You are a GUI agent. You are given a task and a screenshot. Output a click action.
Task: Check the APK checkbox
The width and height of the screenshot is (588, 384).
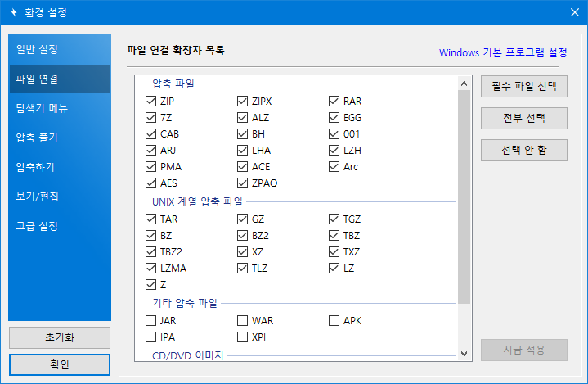click(x=334, y=321)
